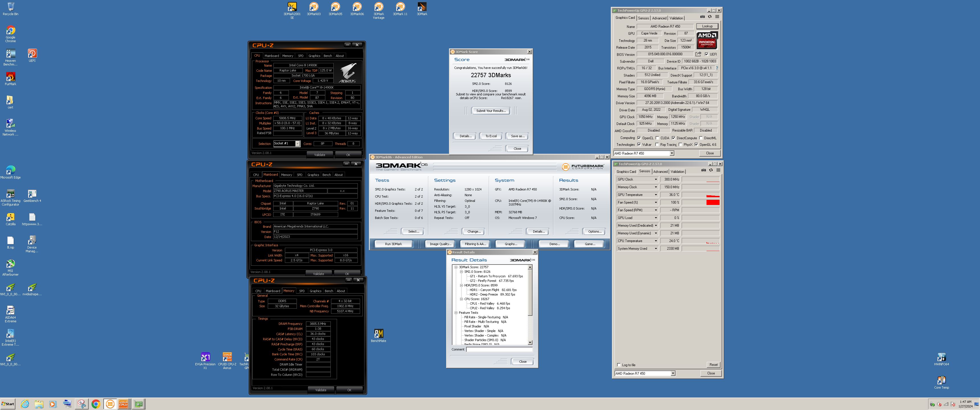Click the refresh icon in GPU-Z Graphics Card window
The image size is (980, 410).
(710, 17)
